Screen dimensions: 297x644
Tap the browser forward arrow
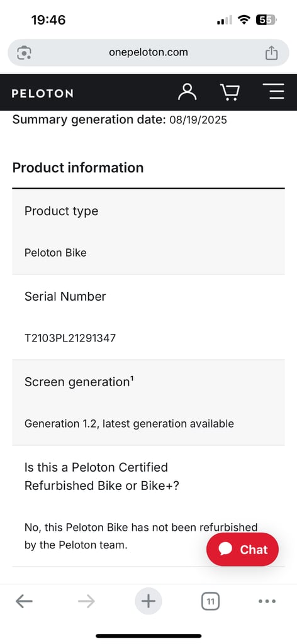(86, 601)
